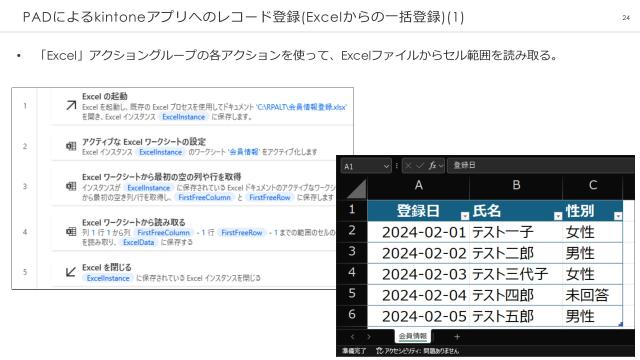The height and width of the screenshot is (360, 640).
Task: Click cell テスト三代子
Action: point(516,274)
